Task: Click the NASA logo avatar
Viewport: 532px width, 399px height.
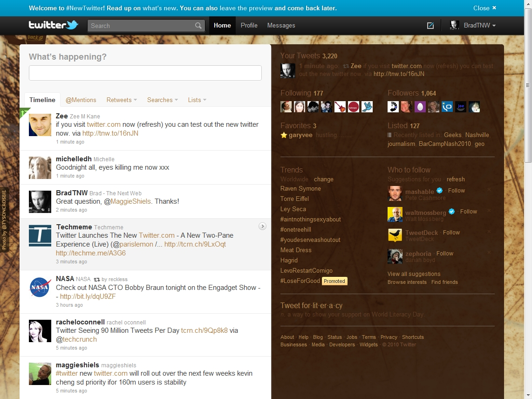Action: pyautogui.click(x=40, y=288)
